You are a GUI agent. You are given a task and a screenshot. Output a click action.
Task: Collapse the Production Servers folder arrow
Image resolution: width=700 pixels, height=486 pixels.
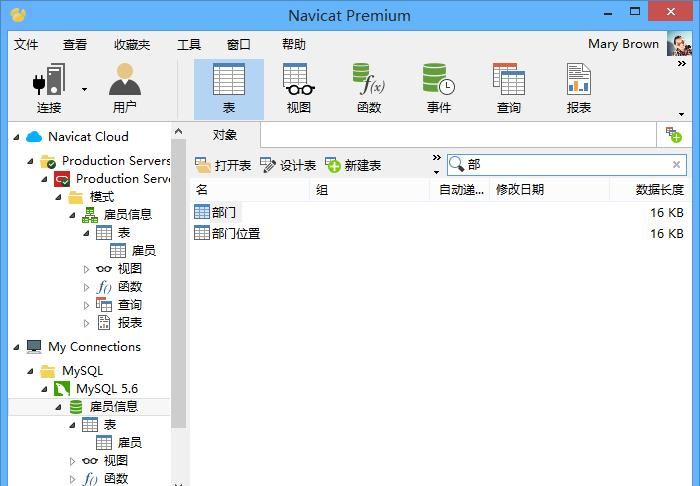[x=30, y=161]
